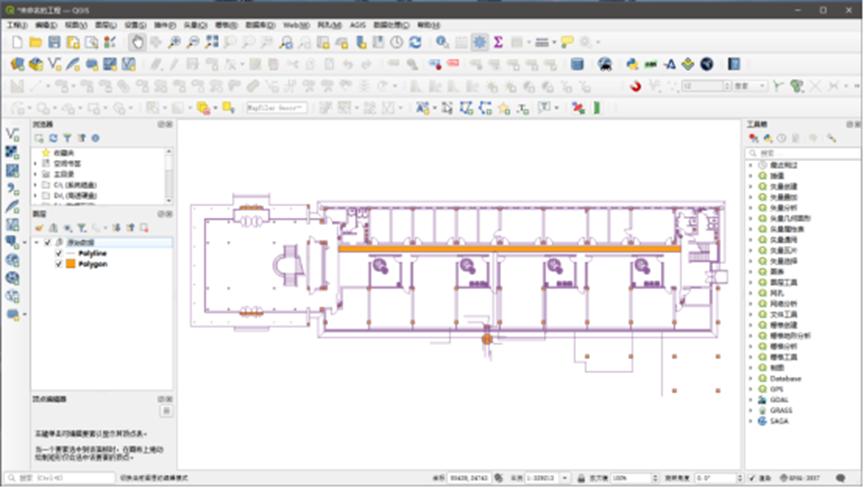Screen dimensions: 864x488
Task: Open the Python console icon
Action: 632,64
